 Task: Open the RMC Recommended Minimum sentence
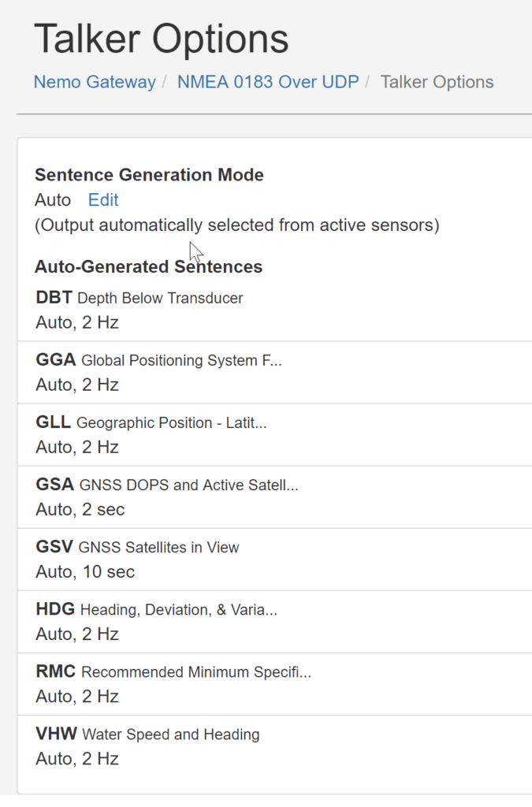(173, 672)
